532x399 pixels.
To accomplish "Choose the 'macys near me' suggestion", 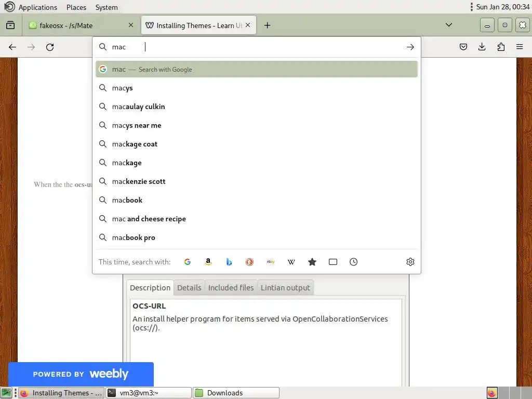I will pos(257,125).
